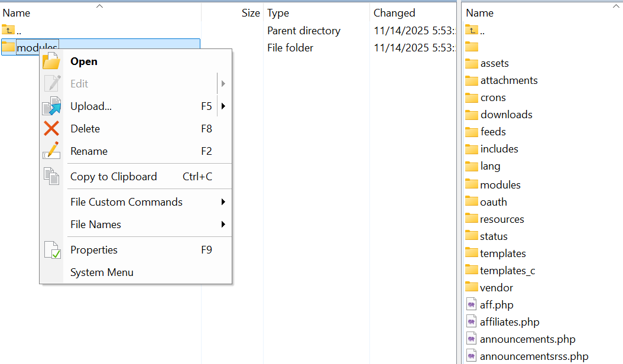The image size is (623, 364).
Task: Sort left panel by Size column
Action: pyautogui.click(x=250, y=12)
